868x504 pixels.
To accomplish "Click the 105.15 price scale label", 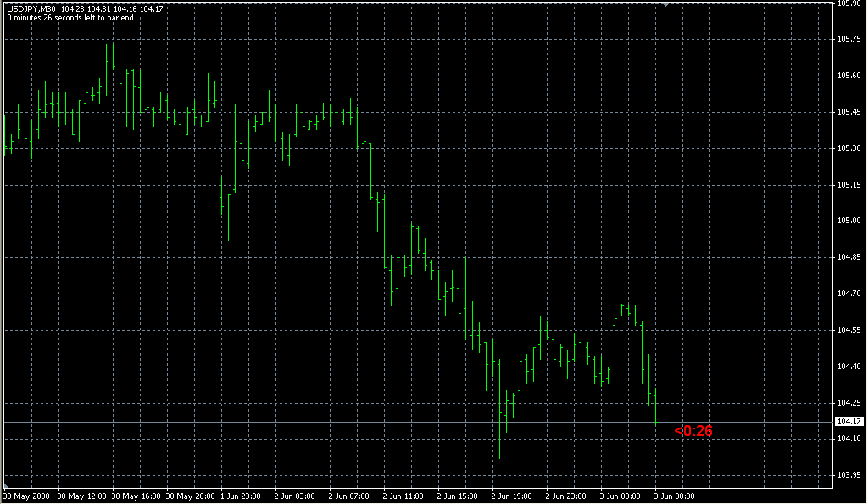I will point(849,184).
